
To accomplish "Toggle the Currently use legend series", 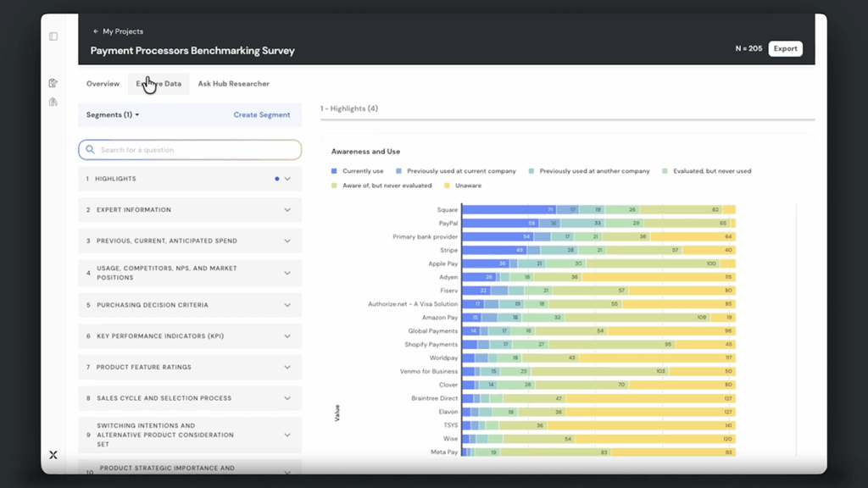I will click(362, 171).
